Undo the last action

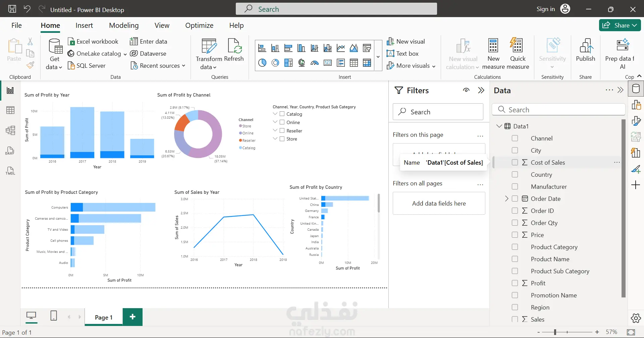coord(27,9)
